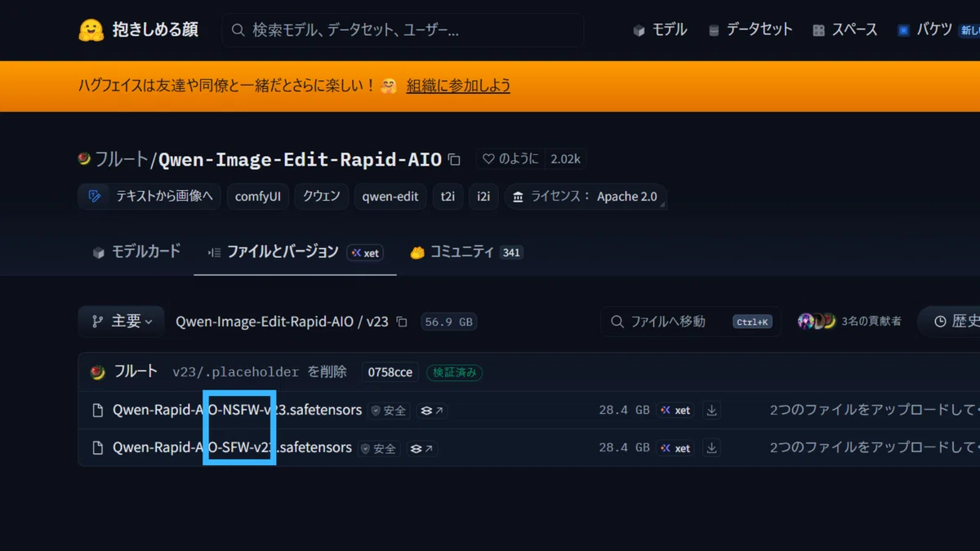Copy the repository name with the copy icon
Screen dimensions: 980x551
(x=454, y=159)
